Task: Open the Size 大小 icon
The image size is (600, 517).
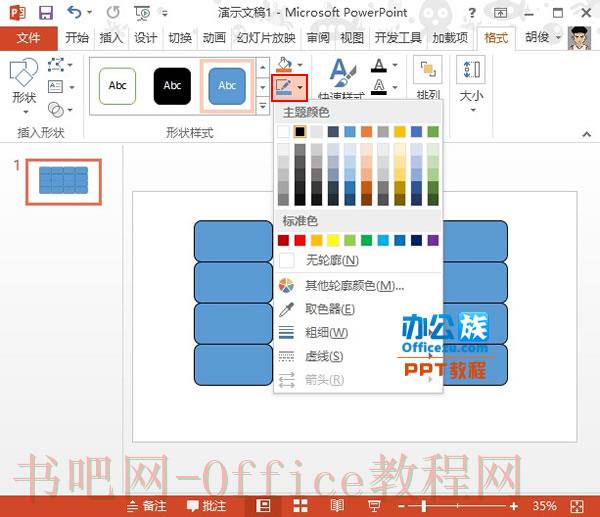Action: (471, 70)
